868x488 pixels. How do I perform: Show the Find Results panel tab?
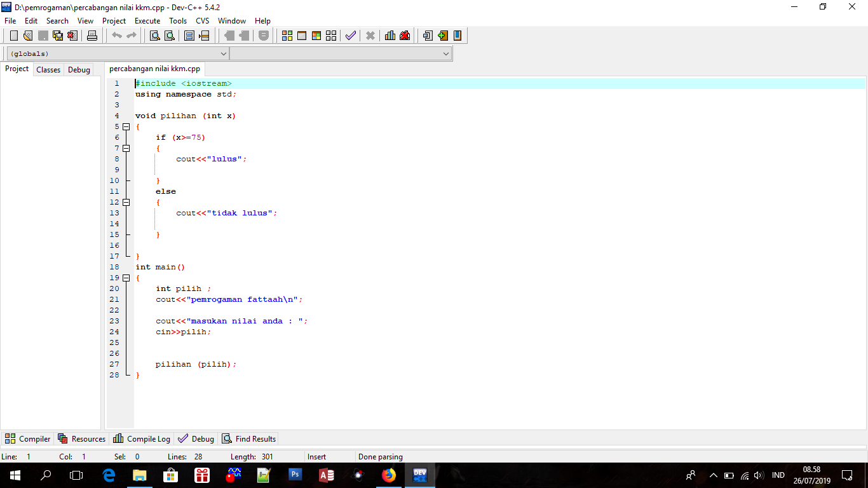pos(248,438)
